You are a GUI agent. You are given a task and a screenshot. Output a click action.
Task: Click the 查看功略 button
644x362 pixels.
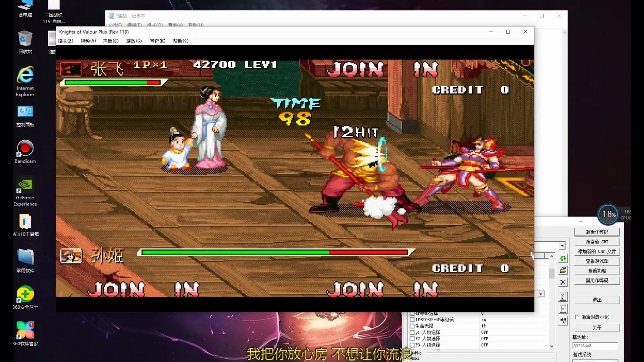coord(597,271)
